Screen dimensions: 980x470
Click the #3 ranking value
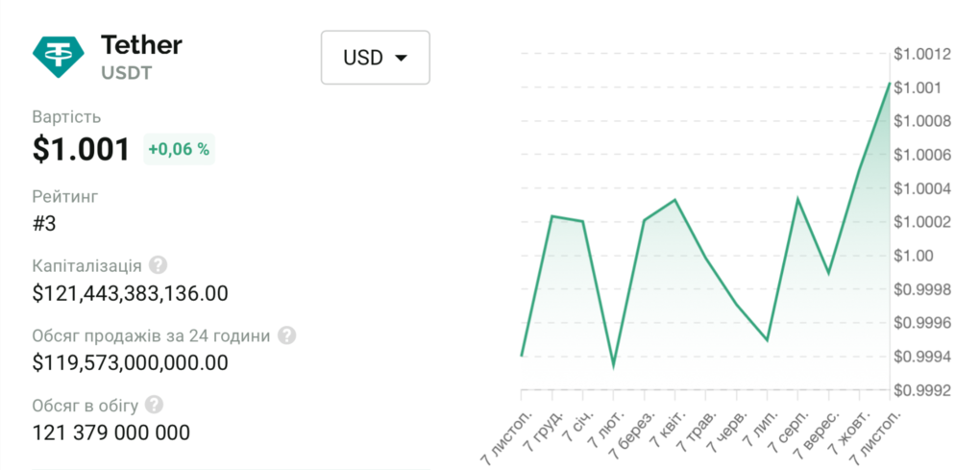[x=46, y=223]
